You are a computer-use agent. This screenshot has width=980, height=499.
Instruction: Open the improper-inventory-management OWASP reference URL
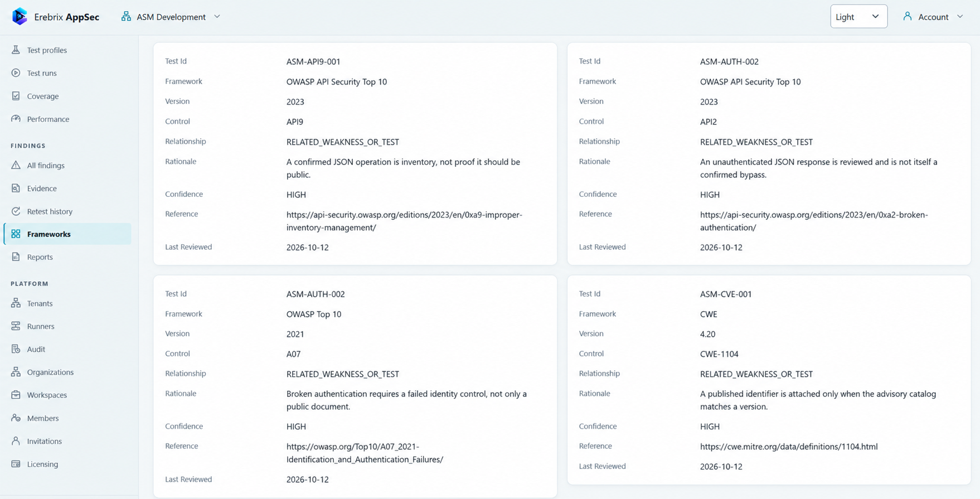(404, 221)
